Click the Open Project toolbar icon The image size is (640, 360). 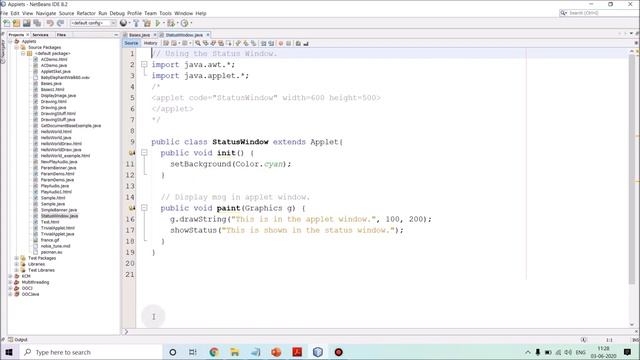click(27, 23)
